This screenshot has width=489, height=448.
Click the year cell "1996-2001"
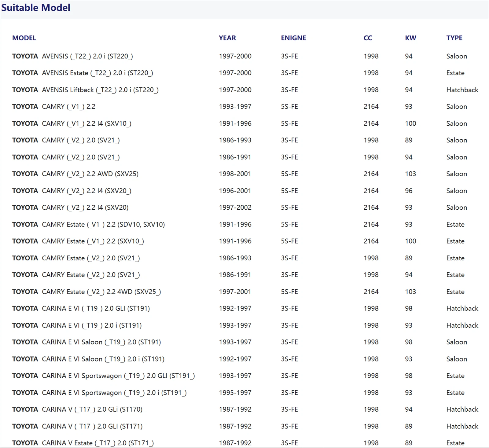235,191
